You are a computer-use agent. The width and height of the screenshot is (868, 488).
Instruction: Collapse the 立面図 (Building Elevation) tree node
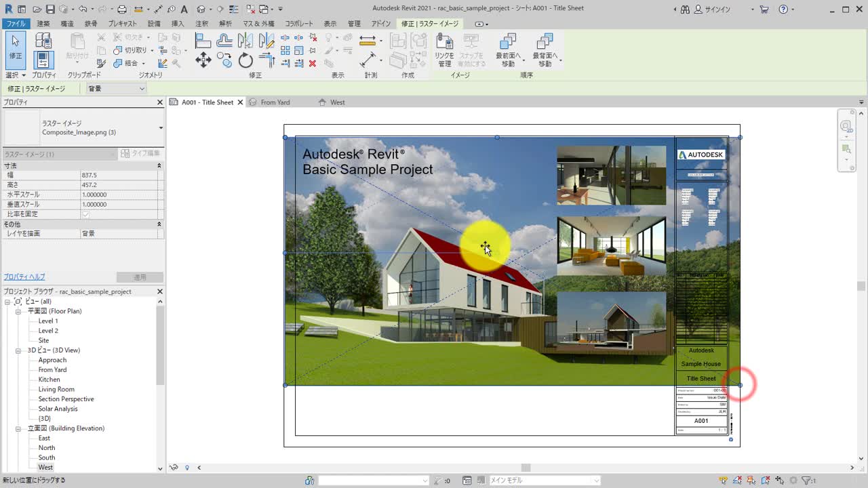click(19, 428)
